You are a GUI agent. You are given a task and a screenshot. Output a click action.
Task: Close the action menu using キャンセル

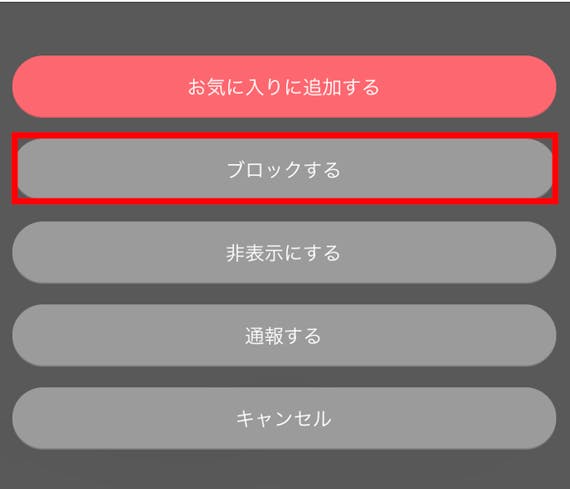(284, 418)
